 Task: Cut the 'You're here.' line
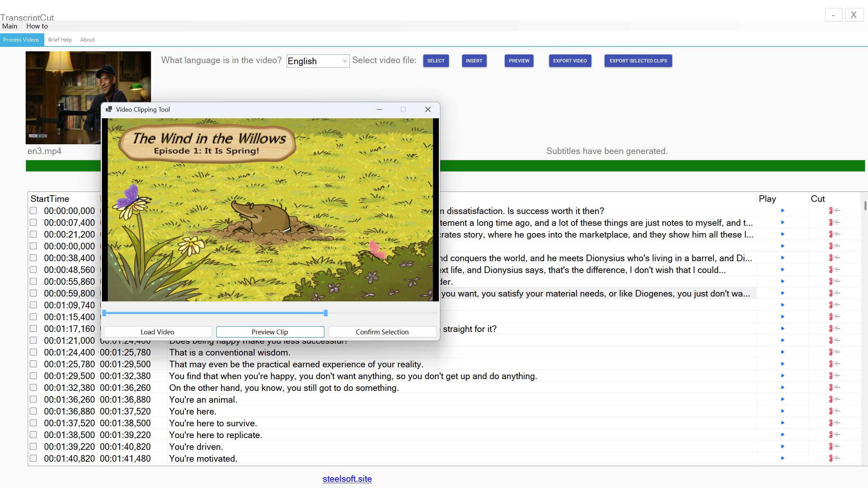pos(834,411)
